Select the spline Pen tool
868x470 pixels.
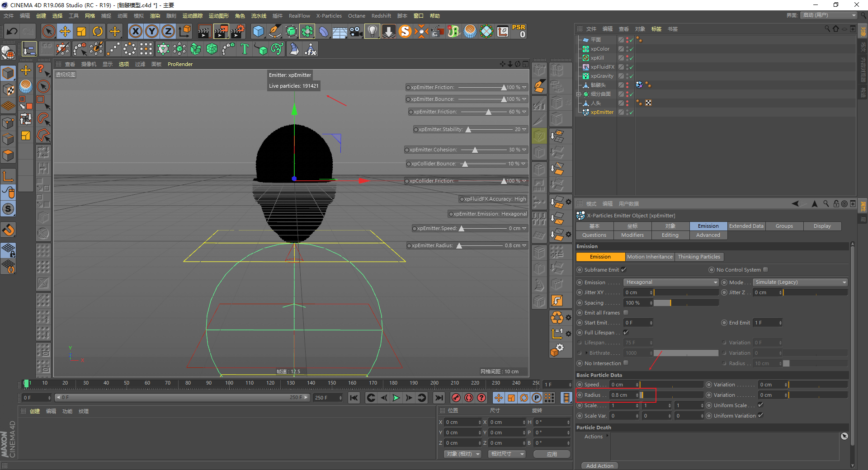274,31
